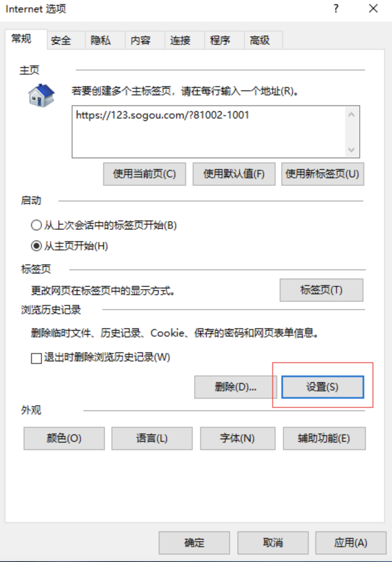Click the 删除(D)... button
The image size is (392, 562).
pyautogui.click(x=235, y=387)
